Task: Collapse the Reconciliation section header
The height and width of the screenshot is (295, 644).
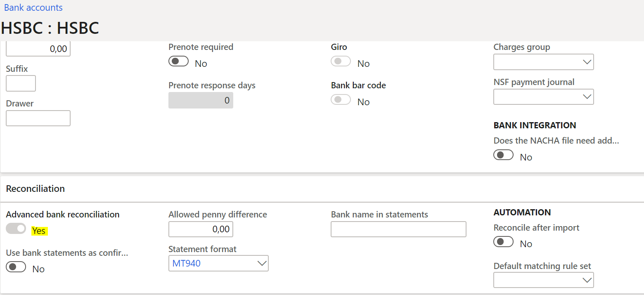Action: click(36, 189)
